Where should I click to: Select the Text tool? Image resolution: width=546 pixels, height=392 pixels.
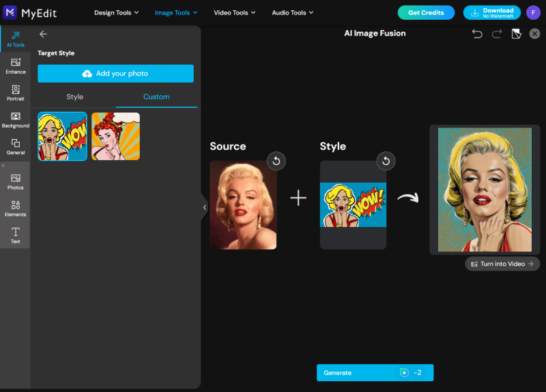pos(15,235)
